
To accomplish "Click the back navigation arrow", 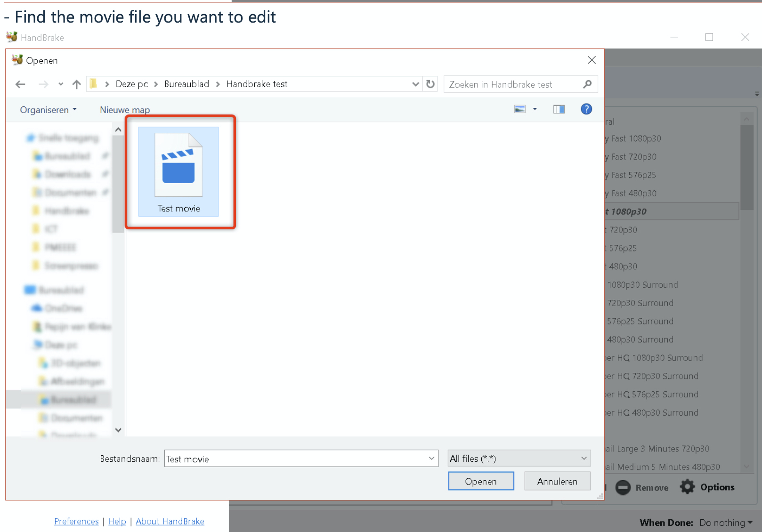I will [x=20, y=84].
